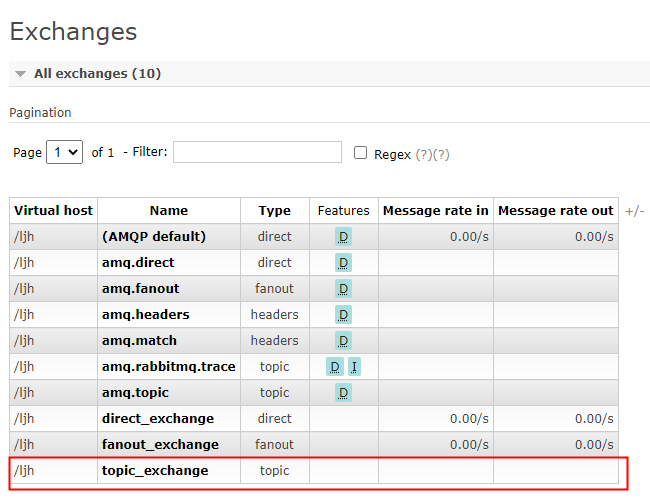
Task: Click the D durable badge for amq.fanout
Action: point(343,289)
